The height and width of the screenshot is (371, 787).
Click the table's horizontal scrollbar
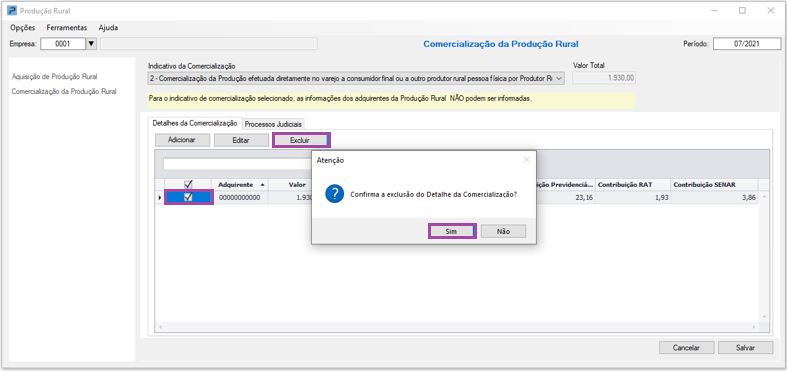point(457,327)
